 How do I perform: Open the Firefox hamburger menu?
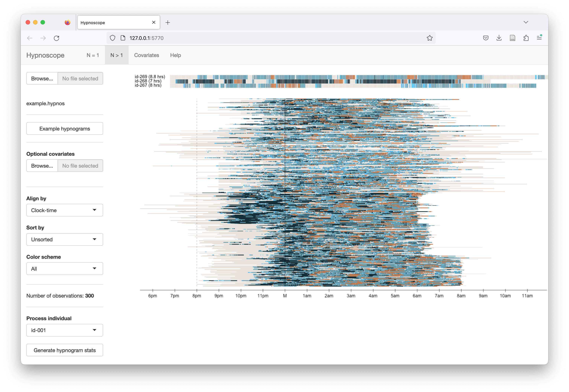[539, 38]
